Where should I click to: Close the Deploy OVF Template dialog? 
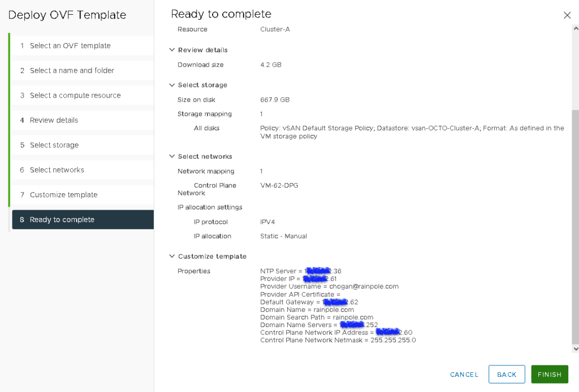click(x=567, y=15)
